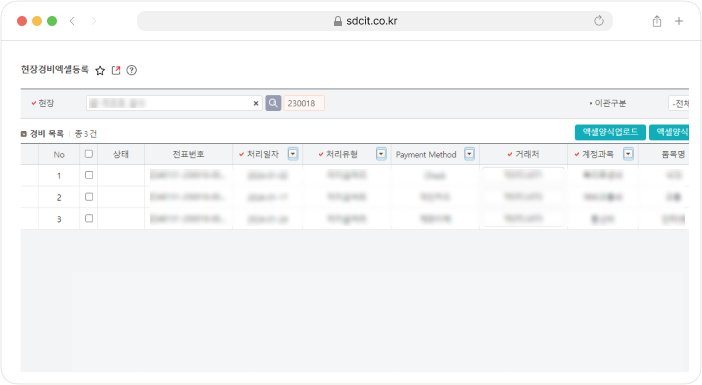Click the sdcit.co.kr address bar
702x385 pixels.
click(x=375, y=21)
